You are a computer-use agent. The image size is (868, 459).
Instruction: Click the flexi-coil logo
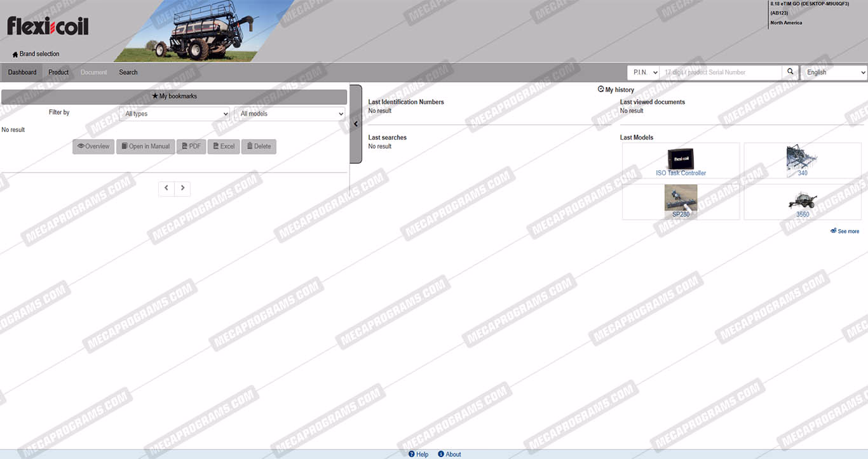click(x=48, y=26)
